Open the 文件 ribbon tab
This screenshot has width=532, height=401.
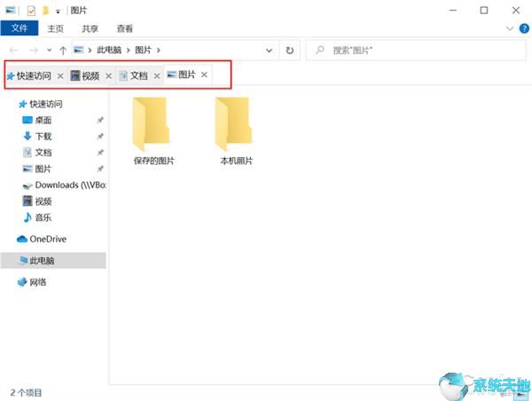pyautogui.click(x=20, y=28)
